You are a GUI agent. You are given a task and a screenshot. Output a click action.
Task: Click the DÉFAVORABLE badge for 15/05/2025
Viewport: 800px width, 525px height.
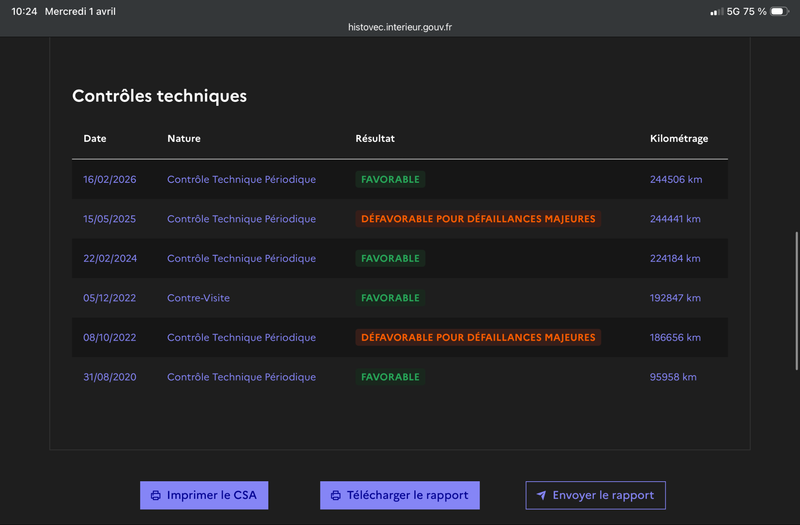click(478, 219)
